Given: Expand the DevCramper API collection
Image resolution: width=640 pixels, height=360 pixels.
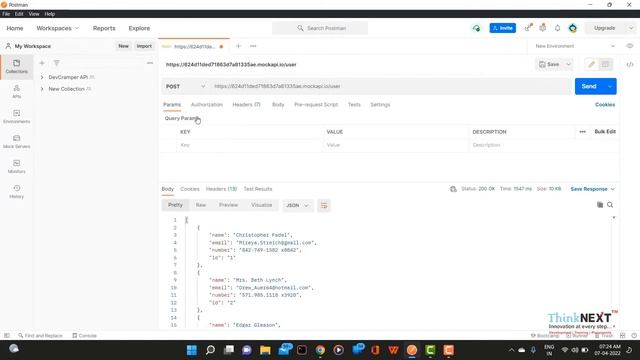Looking at the screenshot, I should point(42,77).
